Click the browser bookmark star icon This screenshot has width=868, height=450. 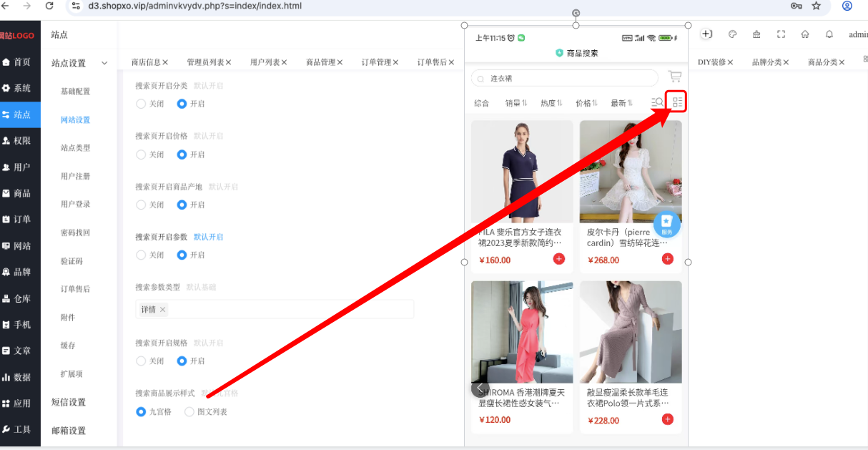click(x=816, y=6)
